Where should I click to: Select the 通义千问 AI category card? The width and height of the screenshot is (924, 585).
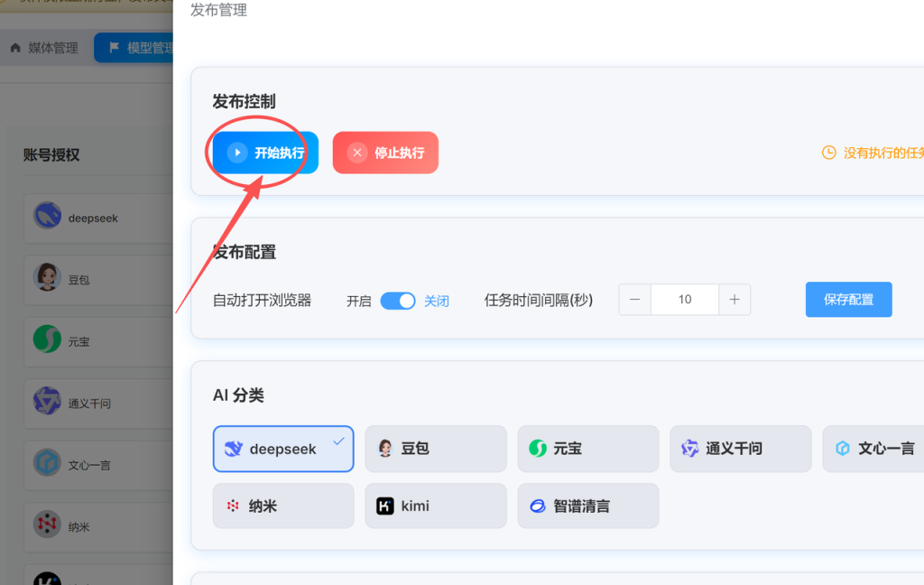[x=741, y=449]
